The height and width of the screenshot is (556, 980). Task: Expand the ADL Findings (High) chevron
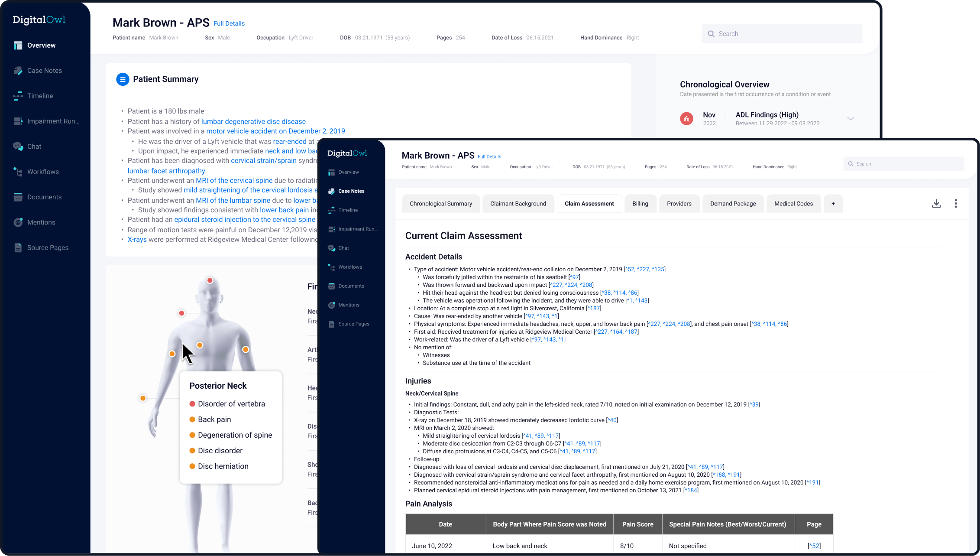click(x=851, y=119)
